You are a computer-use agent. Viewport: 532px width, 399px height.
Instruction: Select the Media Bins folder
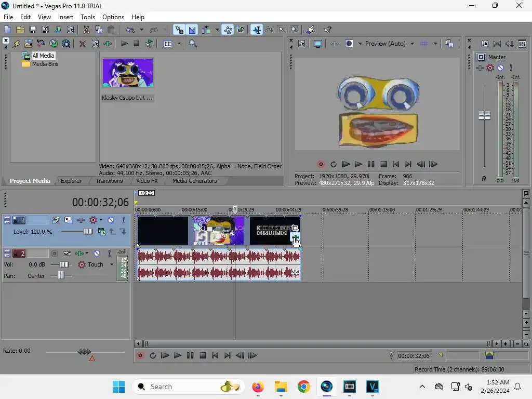point(45,64)
